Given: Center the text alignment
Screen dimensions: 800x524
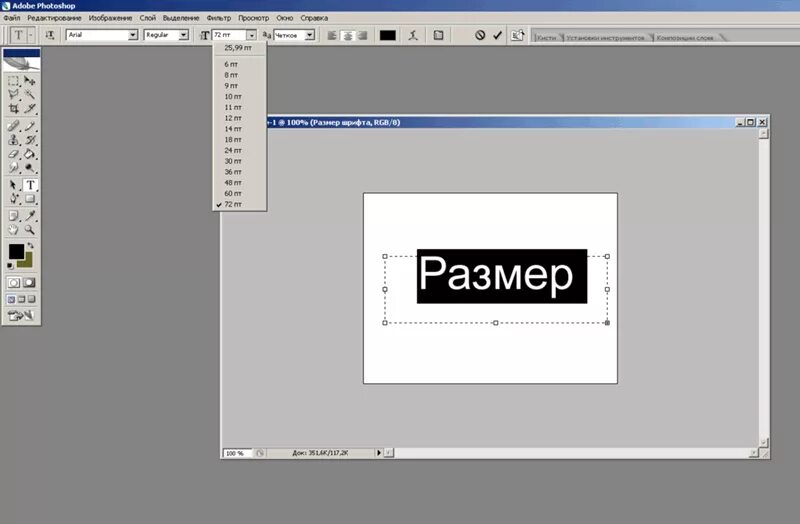Looking at the screenshot, I should [347, 35].
